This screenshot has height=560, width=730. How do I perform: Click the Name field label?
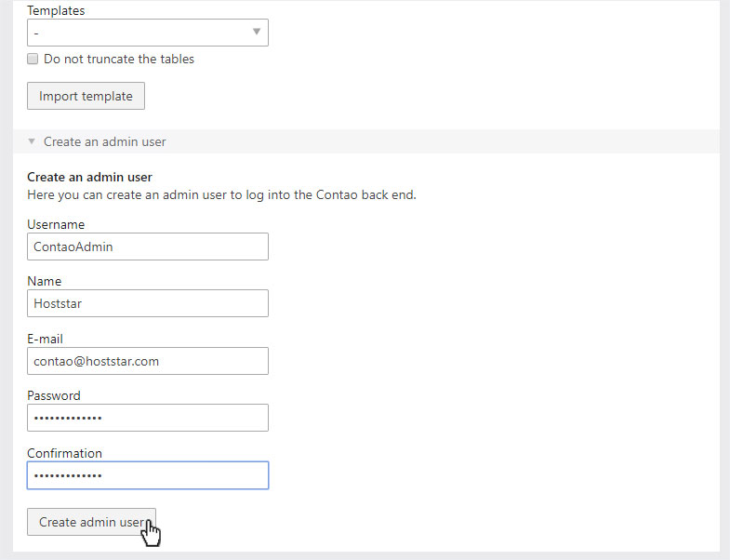pos(45,282)
